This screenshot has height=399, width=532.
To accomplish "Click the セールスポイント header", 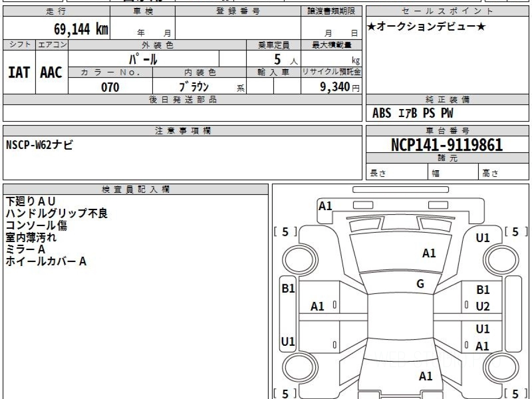I will coord(448,12).
